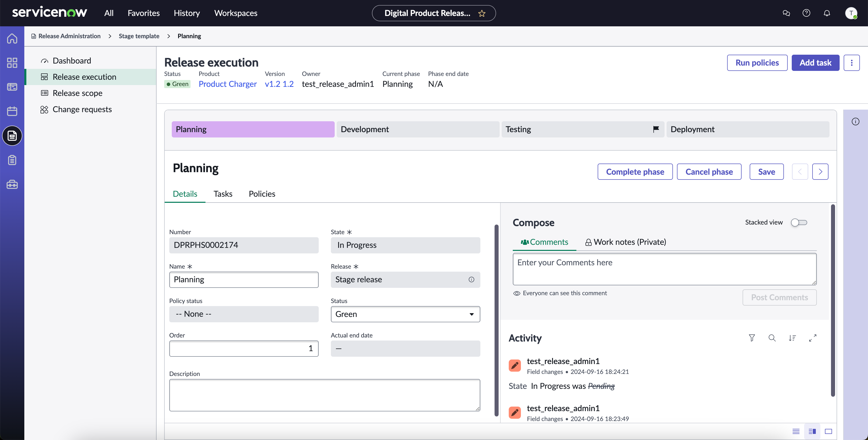This screenshot has height=440, width=868.
Task: Select the active document icon in sidebar
Action: pos(12,136)
